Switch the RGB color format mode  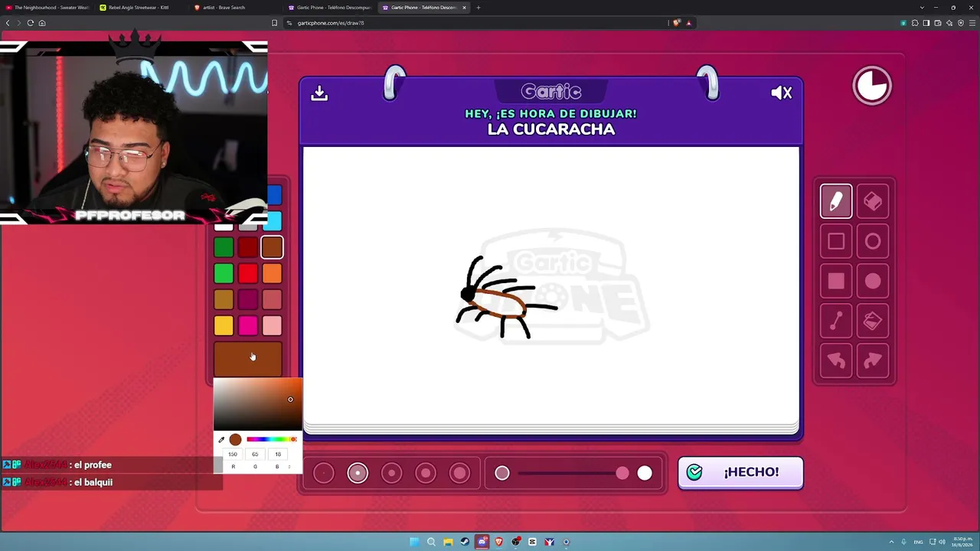[x=289, y=466]
